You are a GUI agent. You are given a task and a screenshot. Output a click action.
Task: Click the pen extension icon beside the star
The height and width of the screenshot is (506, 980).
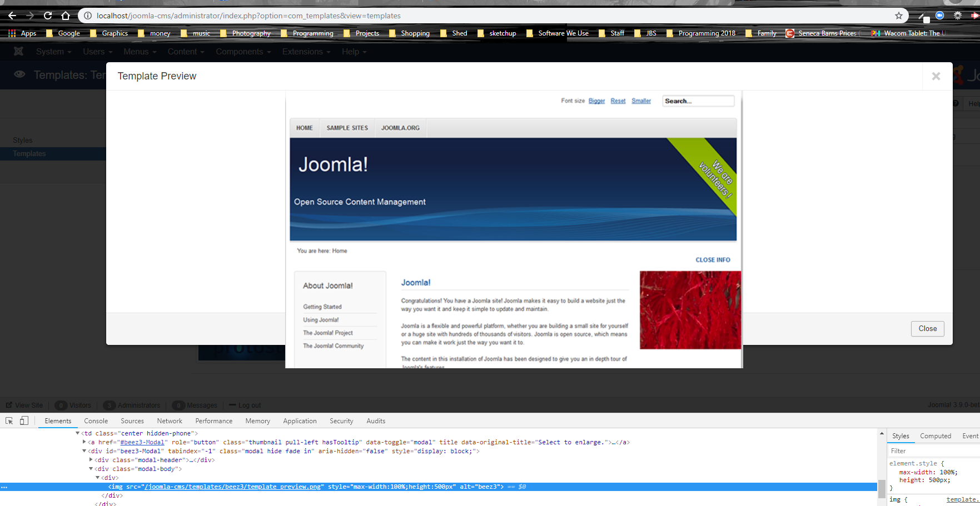(923, 17)
